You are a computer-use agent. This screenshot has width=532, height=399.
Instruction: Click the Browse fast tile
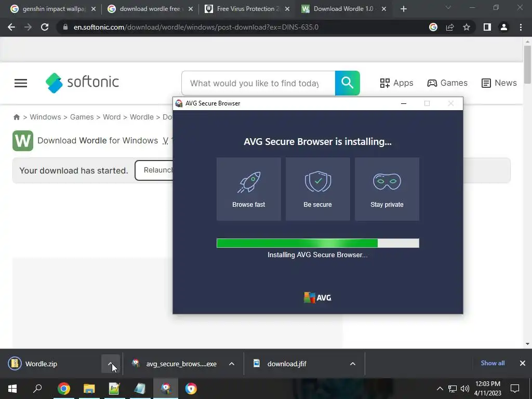click(x=249, y=189)
